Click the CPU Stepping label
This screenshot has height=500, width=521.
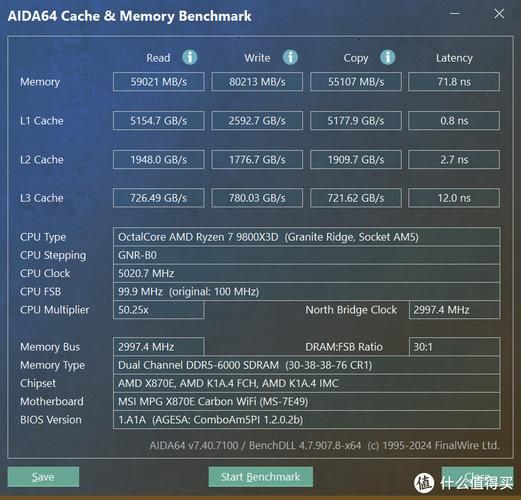point(53,256)
